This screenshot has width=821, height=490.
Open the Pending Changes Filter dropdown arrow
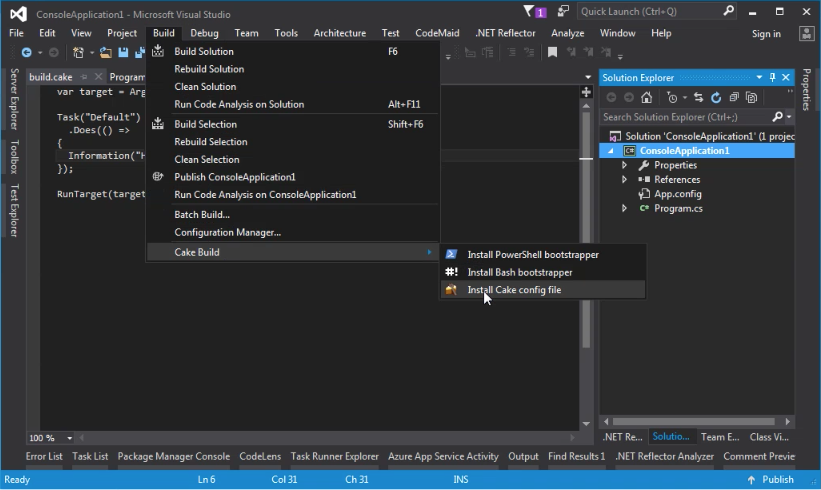[684, 97]
